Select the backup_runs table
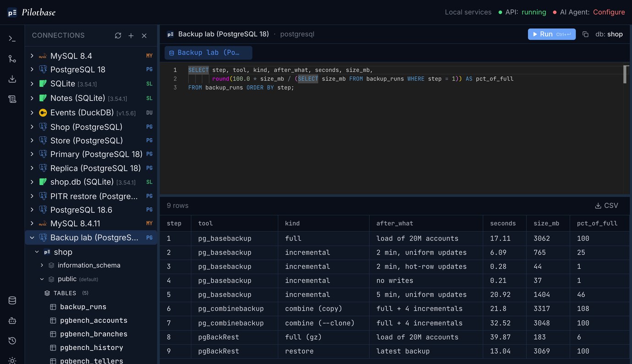This screenshot has width=632, height=364. tap(83, 307)
